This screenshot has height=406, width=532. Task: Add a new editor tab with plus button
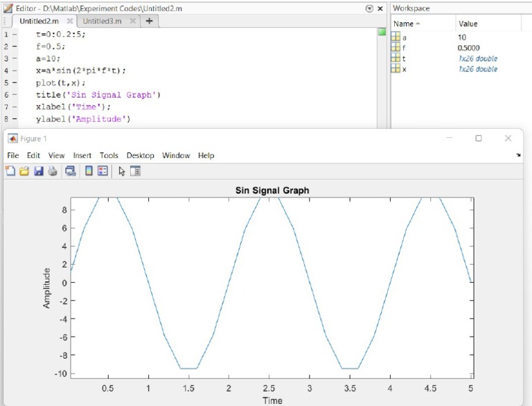[x=149, y=21]
